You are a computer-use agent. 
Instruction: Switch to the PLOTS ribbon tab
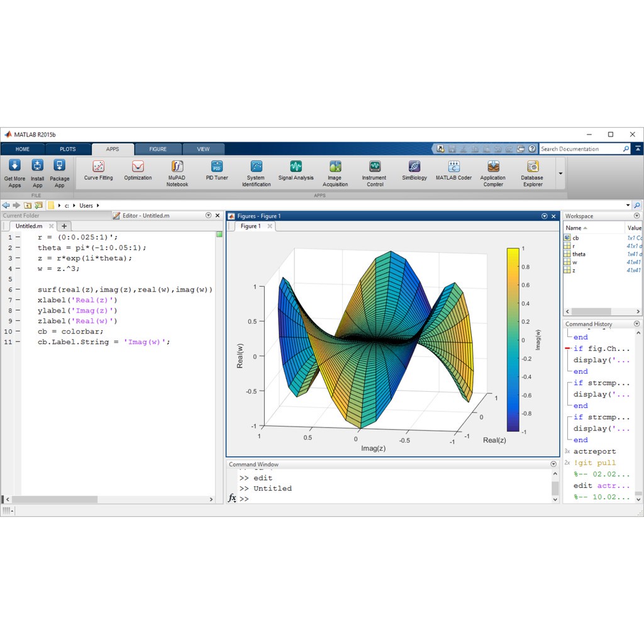coord(67,149)
